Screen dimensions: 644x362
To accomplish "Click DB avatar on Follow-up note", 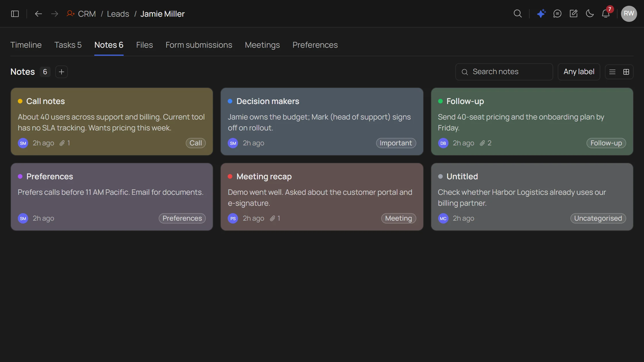I will click(443, 143).
